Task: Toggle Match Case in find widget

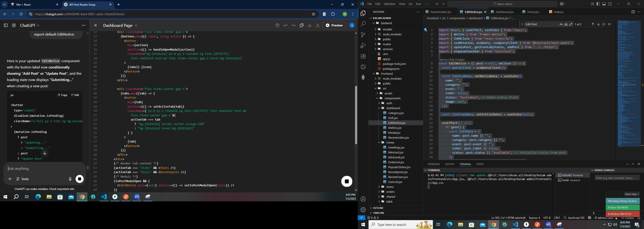Action: (561, 24)
